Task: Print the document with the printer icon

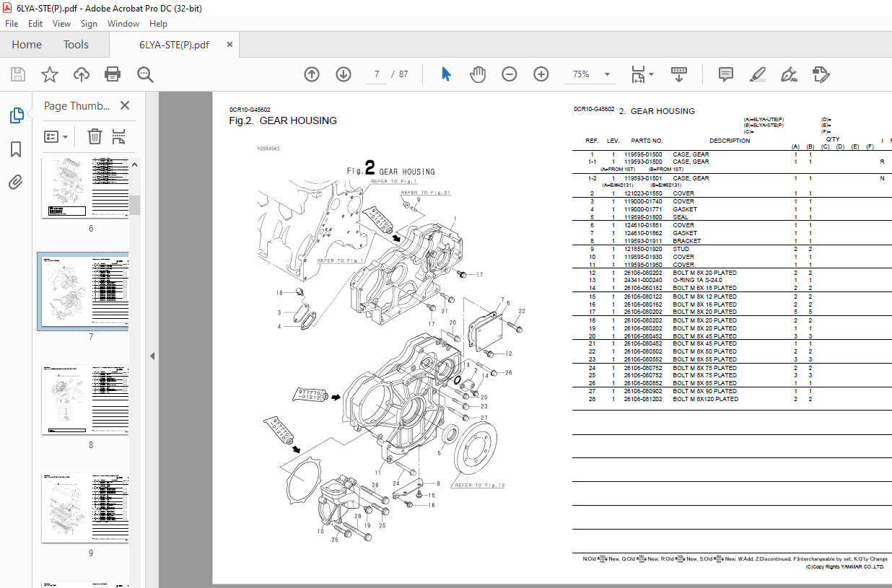Action: pyautogui.click(x=113, y=74)
